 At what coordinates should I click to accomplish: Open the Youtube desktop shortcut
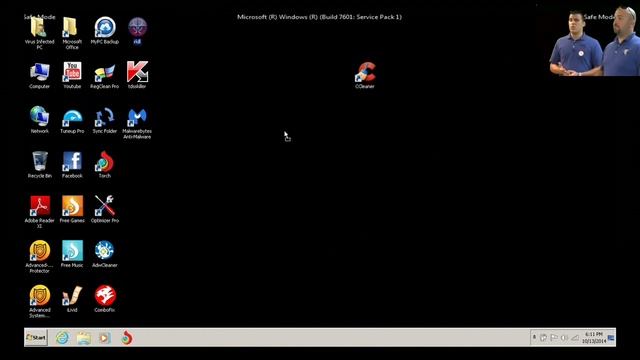point(72,76)
